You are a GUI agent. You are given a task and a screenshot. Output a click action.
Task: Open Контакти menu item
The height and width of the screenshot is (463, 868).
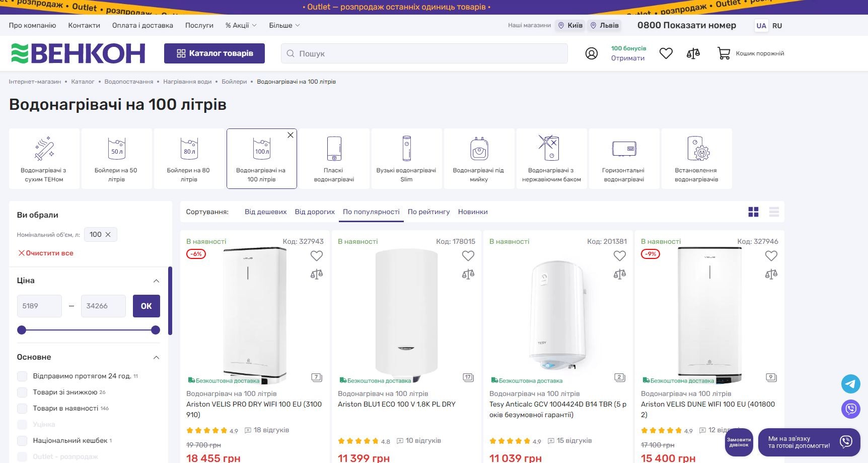point(84,25)
